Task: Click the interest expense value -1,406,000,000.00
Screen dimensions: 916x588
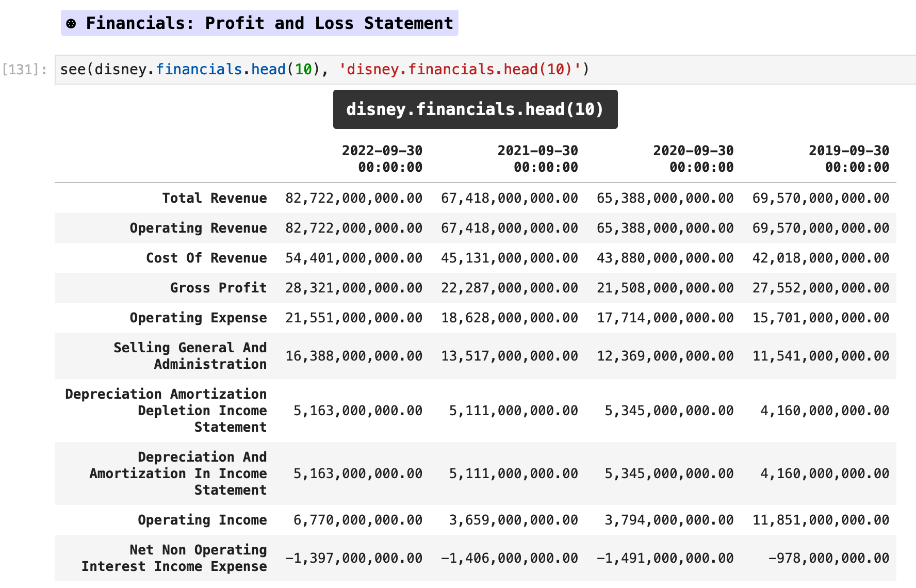Action: click(510, 558)
